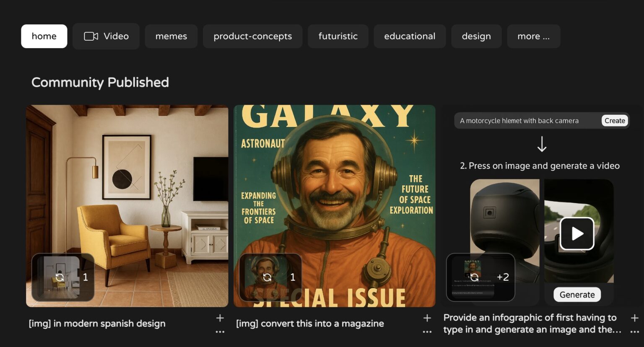Screen dimensions: 644x347
Task: Click plus icon for infographic prompt
Action: click(634, 318)
